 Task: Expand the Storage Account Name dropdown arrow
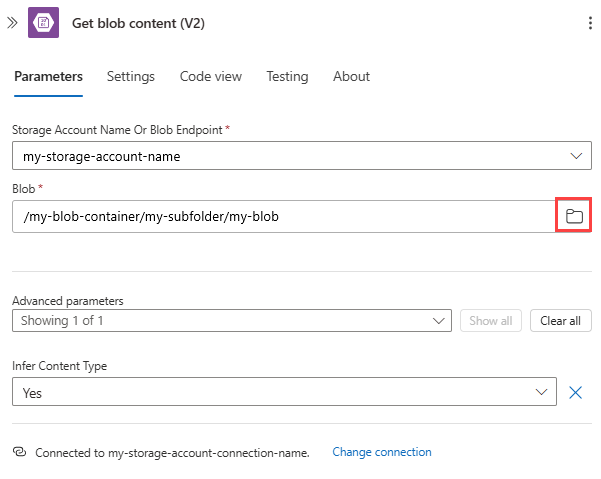pyautogui.click(x=575, y=156)
